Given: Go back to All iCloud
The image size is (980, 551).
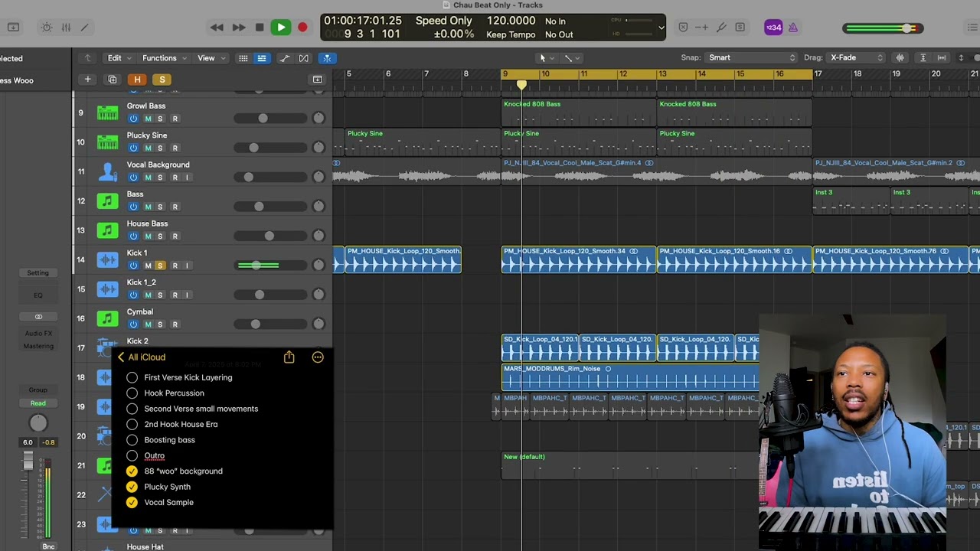Looking at the screenshot, I should (141, 357).
